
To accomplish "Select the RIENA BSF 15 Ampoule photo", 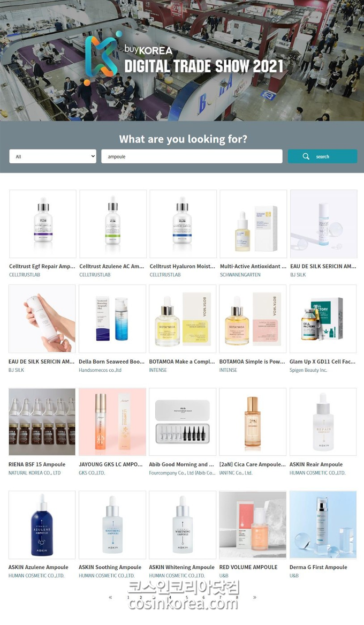I will (42, 421).
